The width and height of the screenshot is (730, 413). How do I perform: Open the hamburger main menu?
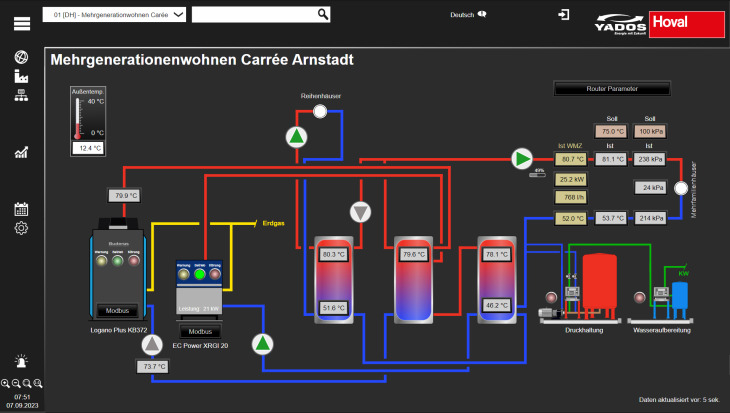(21, 23)
